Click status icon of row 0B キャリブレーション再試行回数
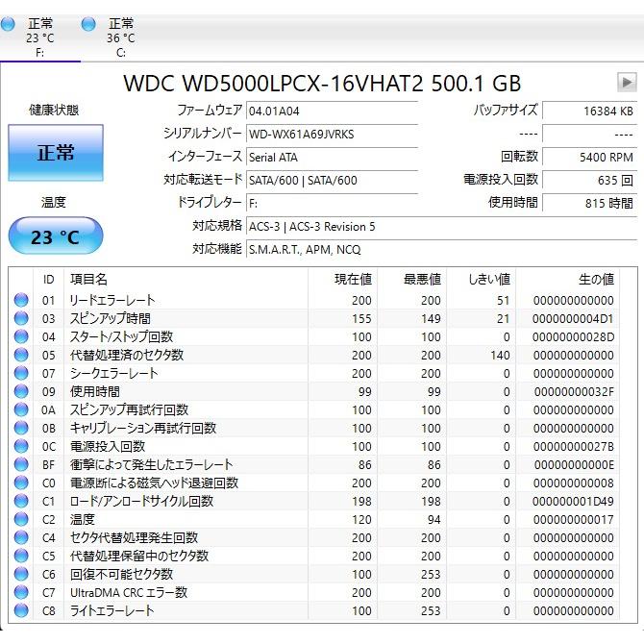 tap(21, 428)
